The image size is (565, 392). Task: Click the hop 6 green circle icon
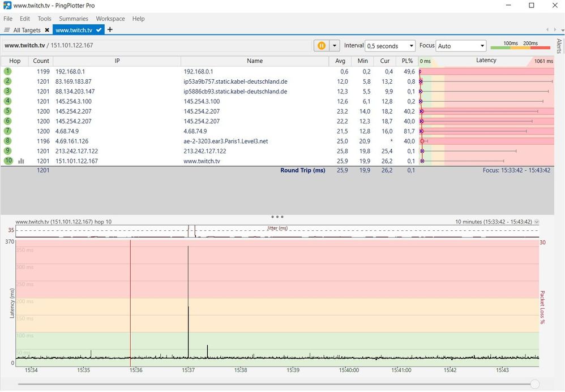pyautogui.click(x=7, y=121)
